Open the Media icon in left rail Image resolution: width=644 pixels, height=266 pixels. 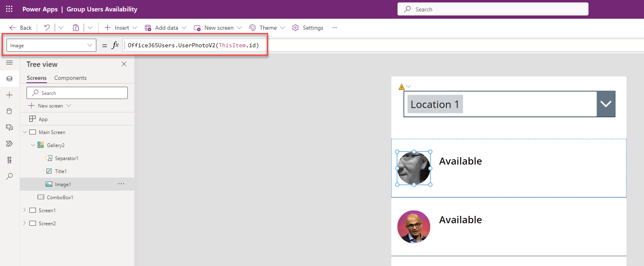coord(9,128)
